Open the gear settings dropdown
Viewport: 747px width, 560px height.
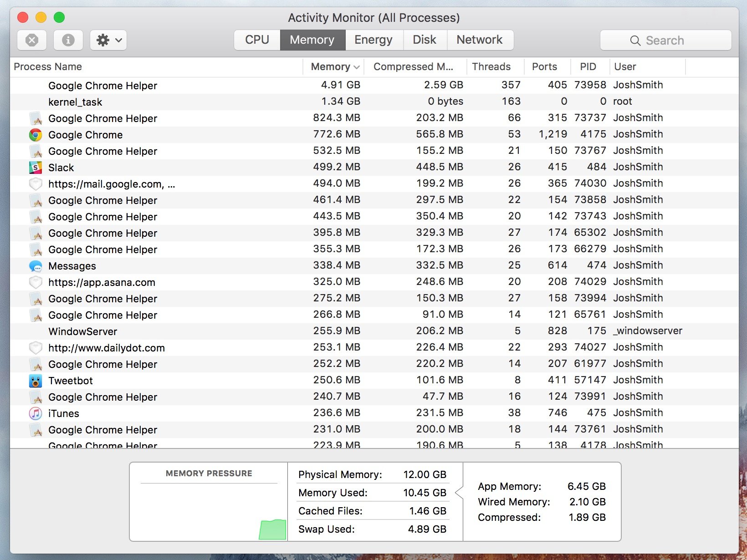click(x=104, y=40)
